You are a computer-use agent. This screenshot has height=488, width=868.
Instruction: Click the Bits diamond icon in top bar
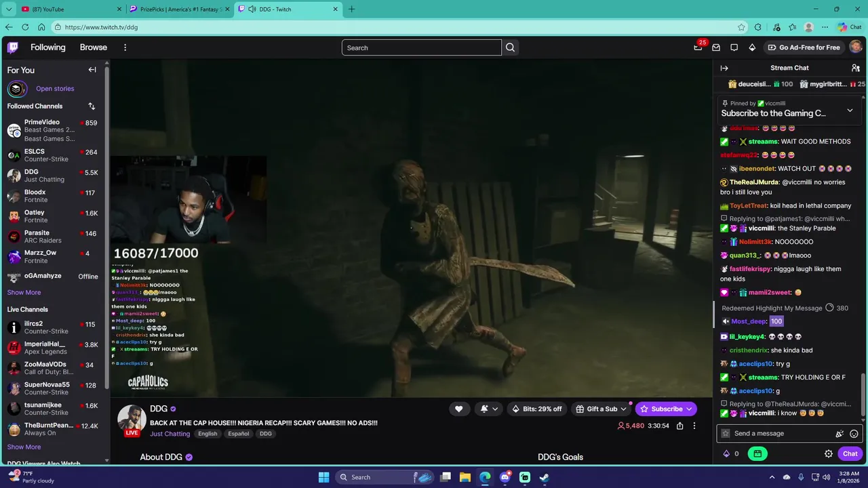point(752,47)
